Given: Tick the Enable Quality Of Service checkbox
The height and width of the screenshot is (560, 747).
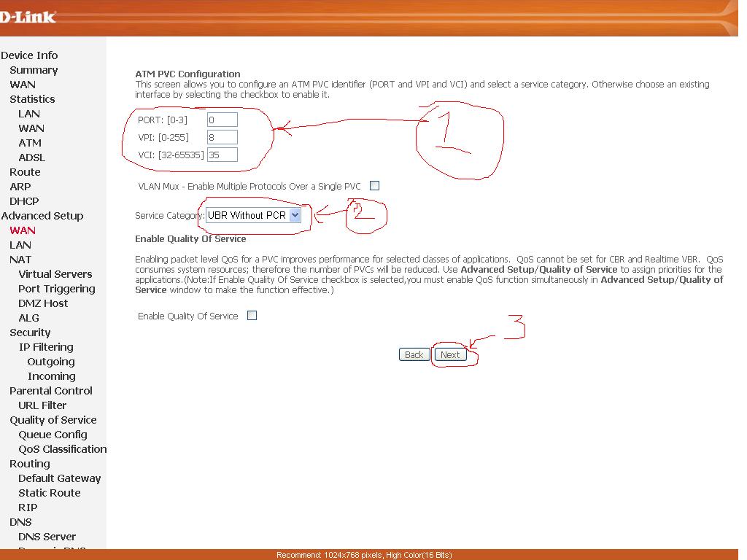Looking at the screenshot, I should (x=252, y=316).
